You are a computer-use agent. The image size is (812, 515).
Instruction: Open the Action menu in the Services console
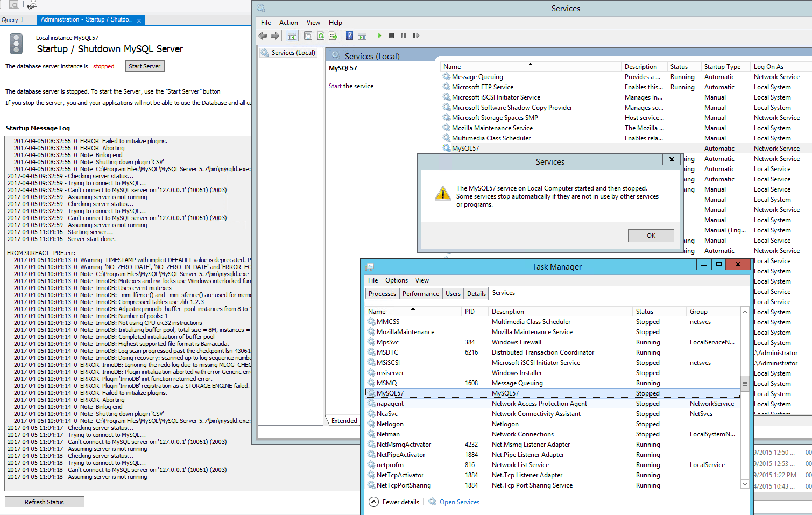288,23
